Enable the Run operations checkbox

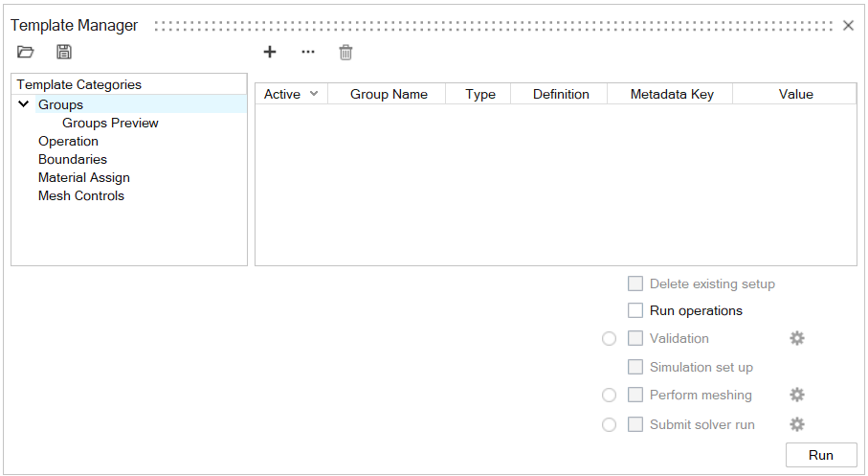tap(635, 310)
